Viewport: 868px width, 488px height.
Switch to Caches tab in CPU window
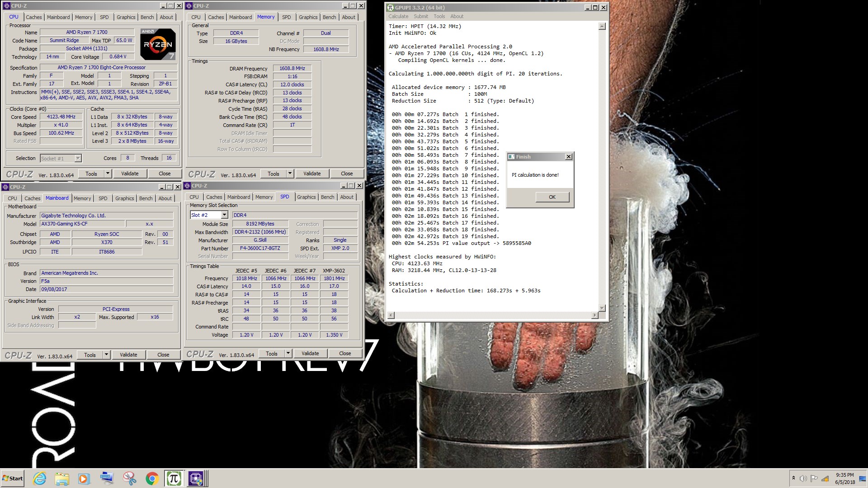tap(34, 17)
